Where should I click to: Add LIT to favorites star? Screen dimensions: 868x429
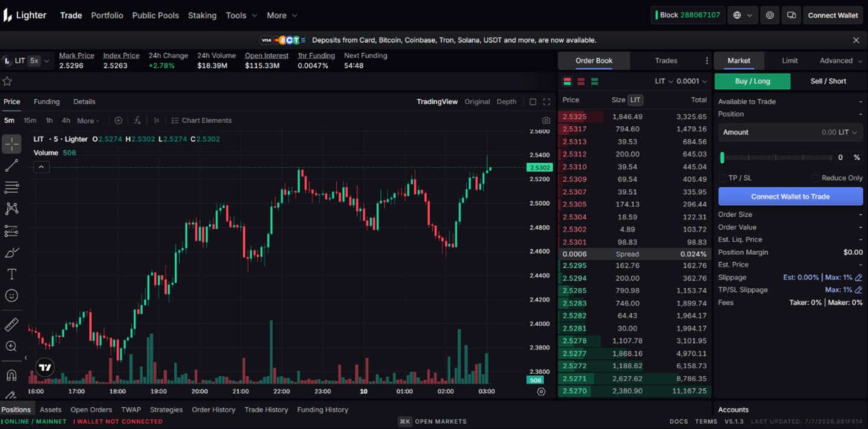point(7,81)
